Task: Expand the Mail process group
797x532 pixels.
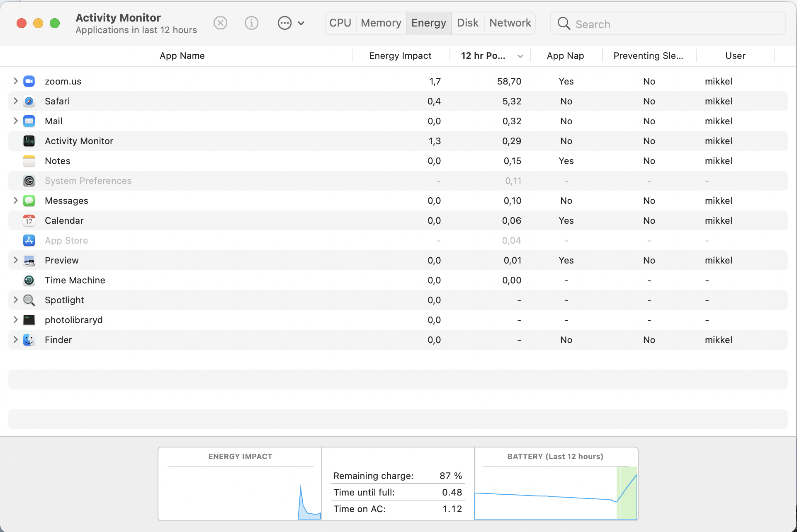Action: 15,121
